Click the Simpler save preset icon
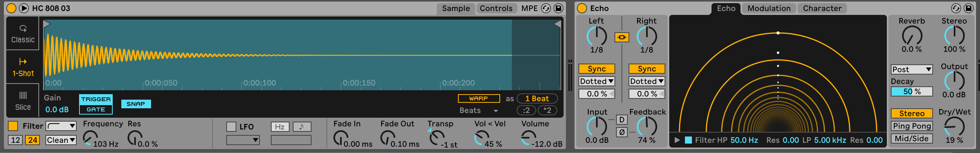The image size is (980, 153). (558, 8)
